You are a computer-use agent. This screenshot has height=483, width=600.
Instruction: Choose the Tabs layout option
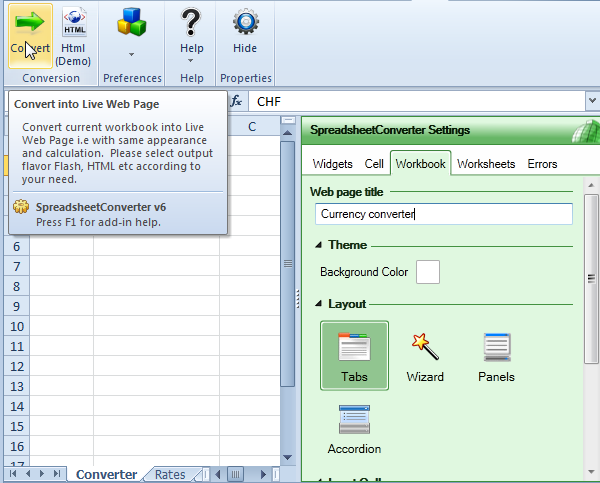(x=354, y=356)
